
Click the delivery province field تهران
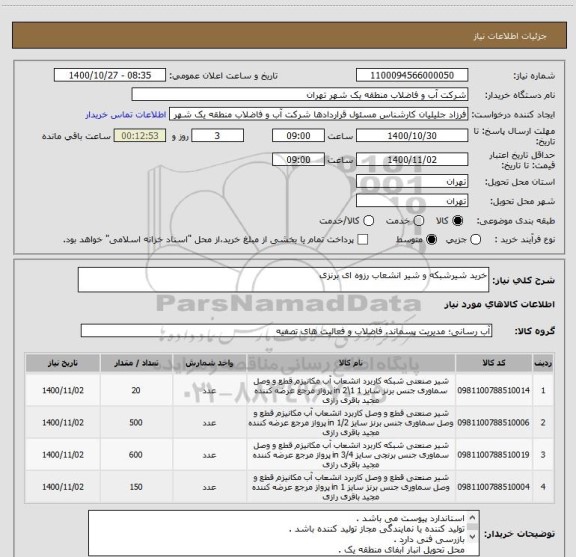[412, 182]
